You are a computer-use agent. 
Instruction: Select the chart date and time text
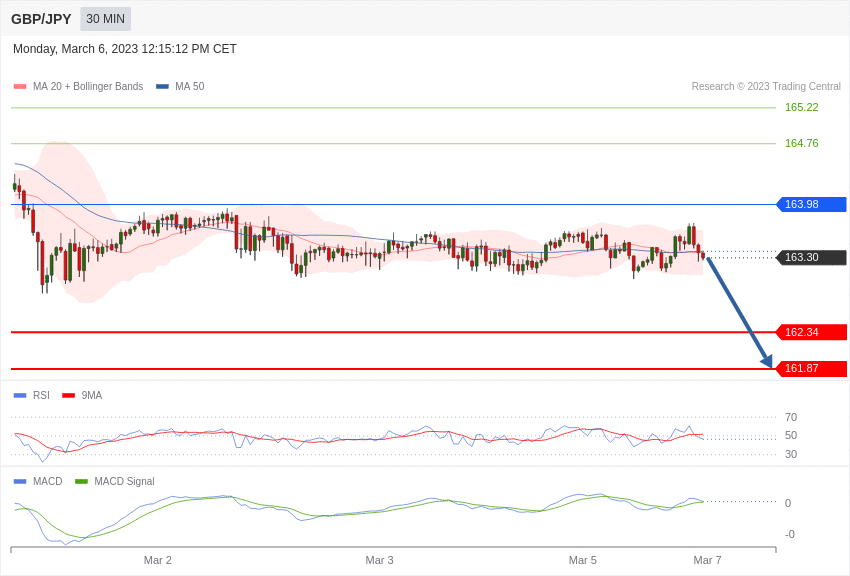click(x=125, y=49)
